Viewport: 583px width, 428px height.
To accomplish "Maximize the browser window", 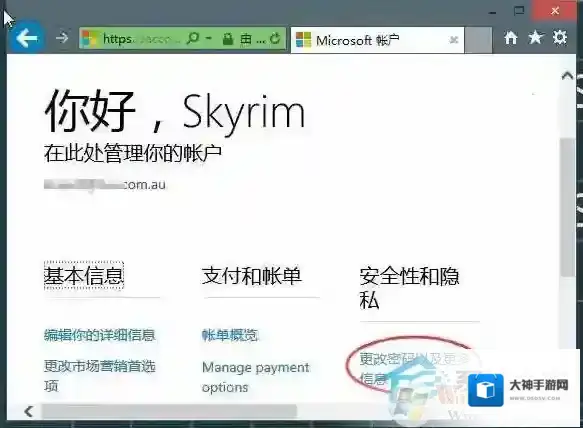I will 519,11.
